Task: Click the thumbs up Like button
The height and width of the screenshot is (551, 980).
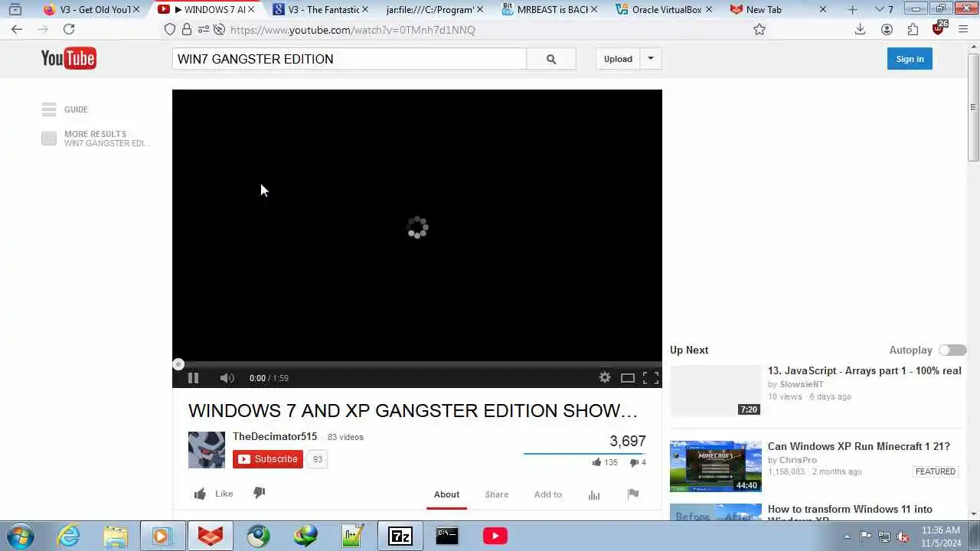Action: [214, 494]
